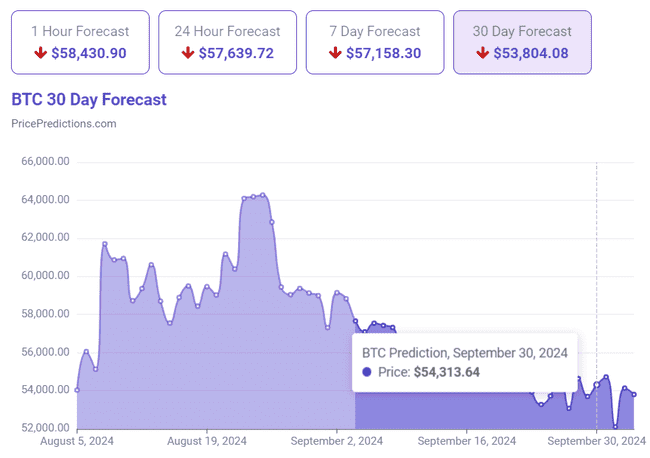Click the BTC 30 Day Forecast heading

88,99
